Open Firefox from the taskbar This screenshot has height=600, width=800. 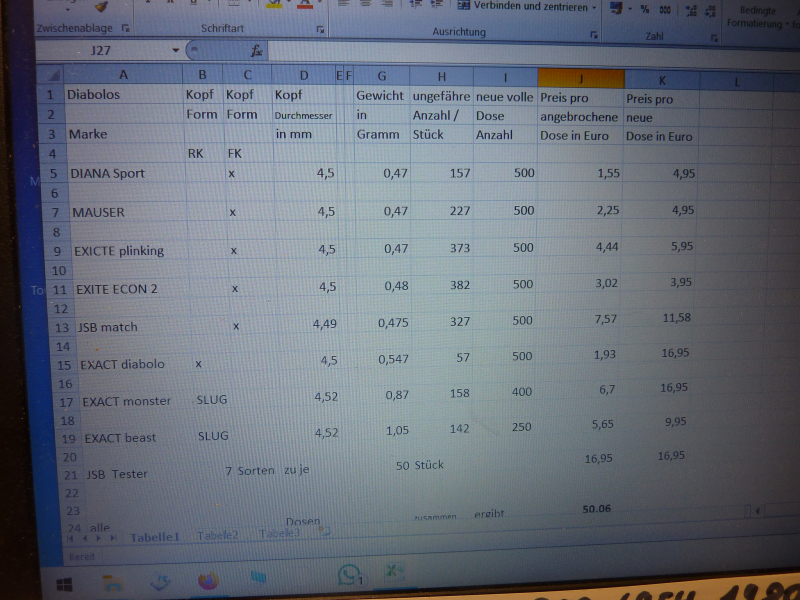pos(208,580)
